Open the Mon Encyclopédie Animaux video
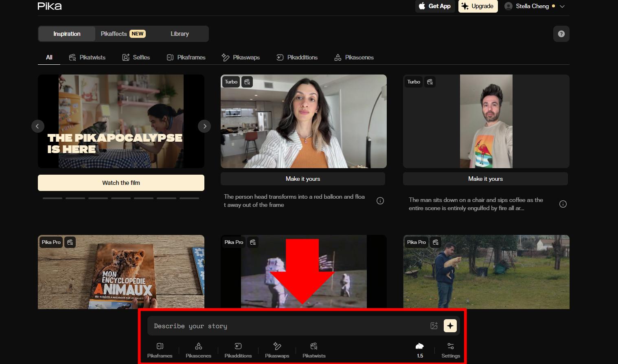 point(121,272)
